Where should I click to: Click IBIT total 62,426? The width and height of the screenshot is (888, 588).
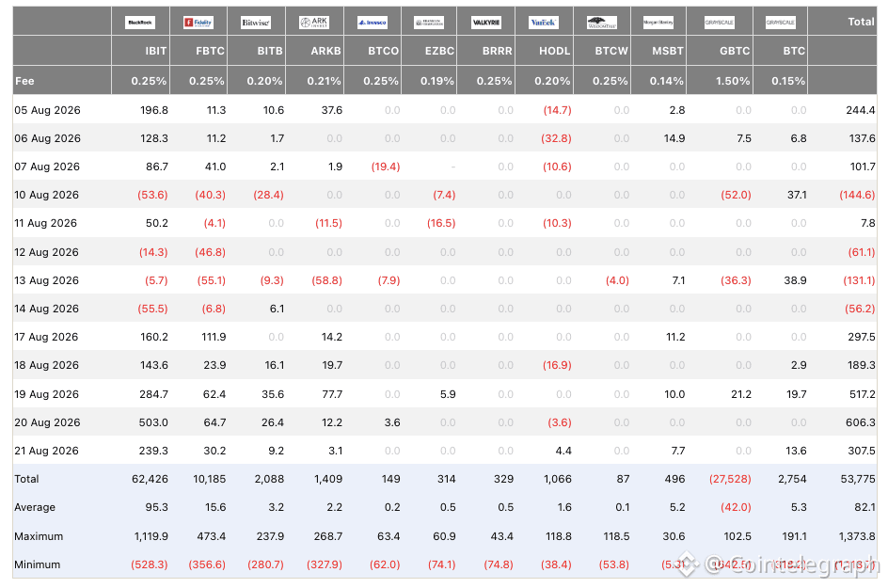[x=151, y=479]
